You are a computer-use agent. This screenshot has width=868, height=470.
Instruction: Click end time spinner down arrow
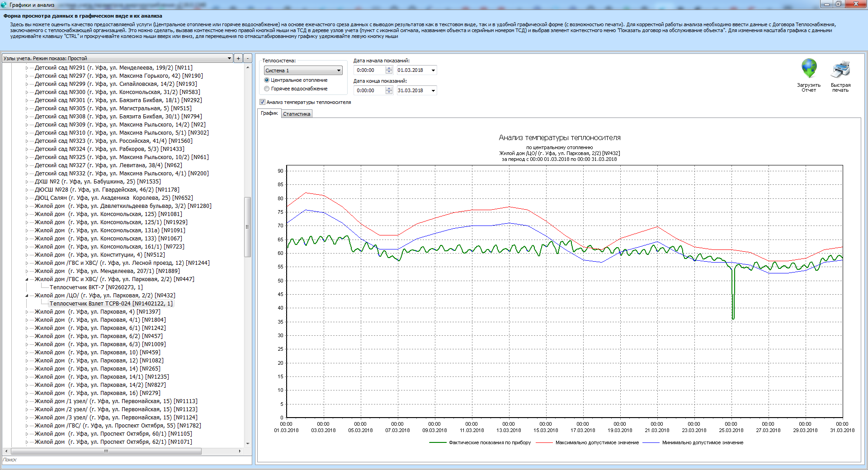tap(389, 93)
